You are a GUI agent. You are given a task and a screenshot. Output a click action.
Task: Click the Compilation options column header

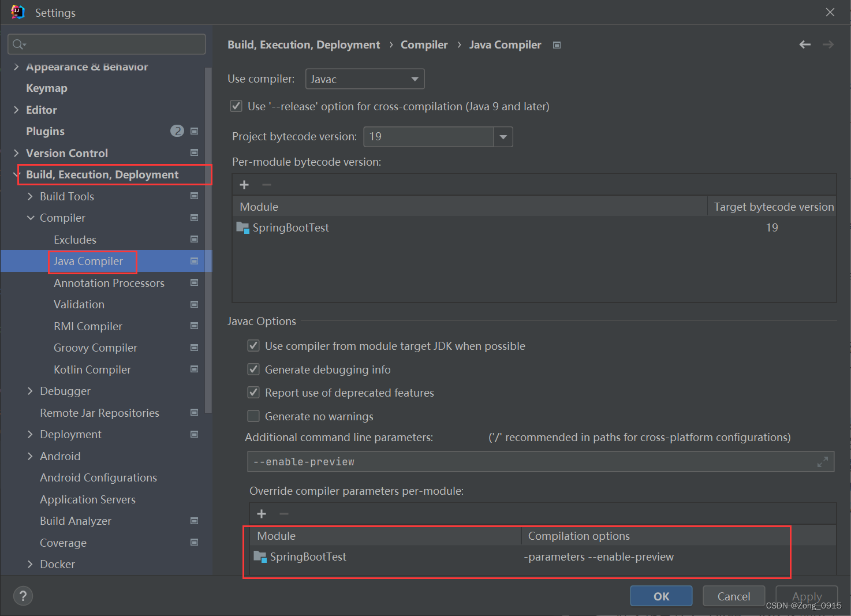(678, 536)
